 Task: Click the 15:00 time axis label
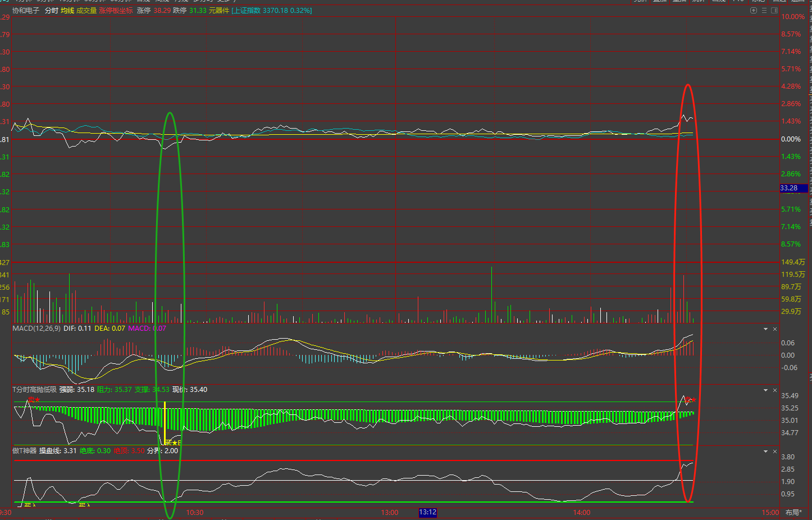point(770,512)
